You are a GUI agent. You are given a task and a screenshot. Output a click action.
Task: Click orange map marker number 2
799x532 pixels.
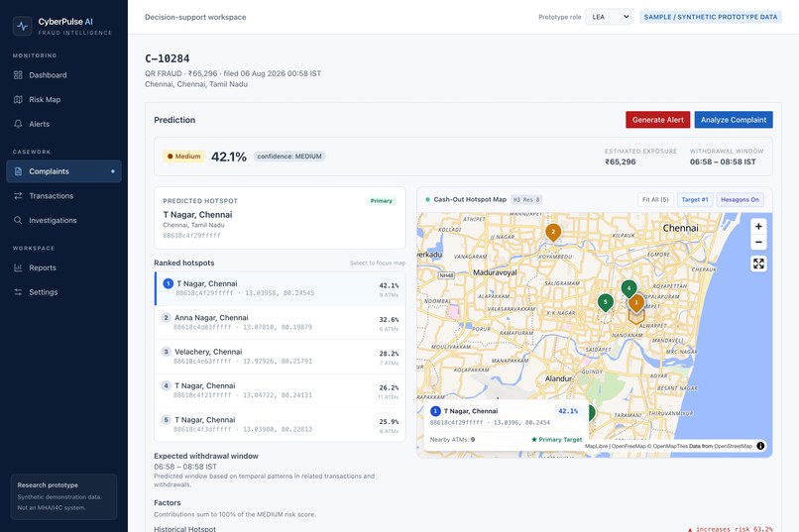[x=553, y=232]
